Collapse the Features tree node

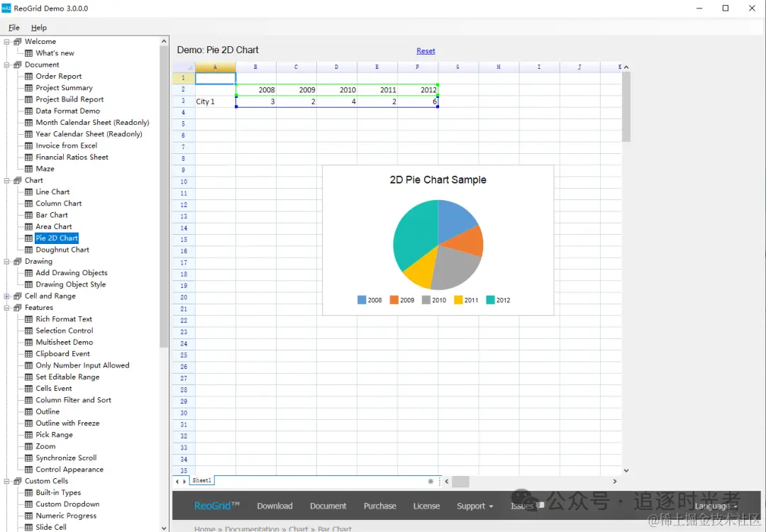coord(7,308)
